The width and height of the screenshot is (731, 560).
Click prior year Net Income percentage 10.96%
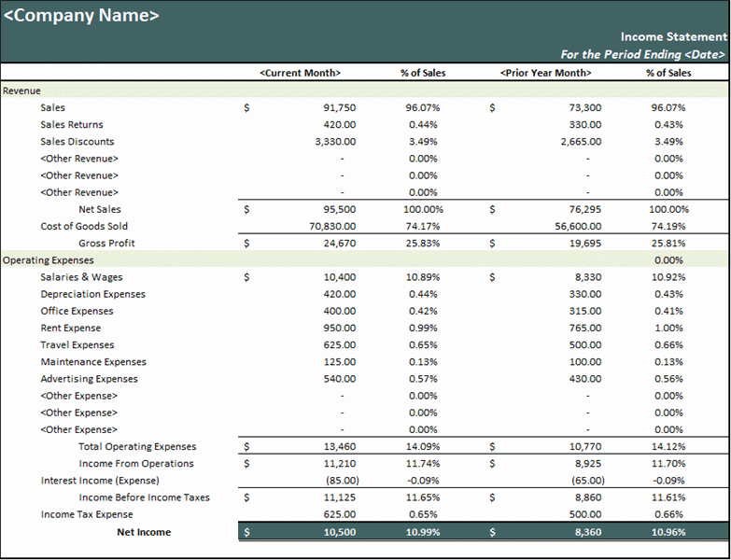668,532
